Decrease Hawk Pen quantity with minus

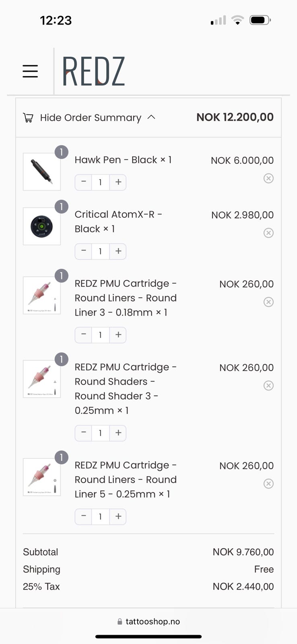[x=83, y=182]
